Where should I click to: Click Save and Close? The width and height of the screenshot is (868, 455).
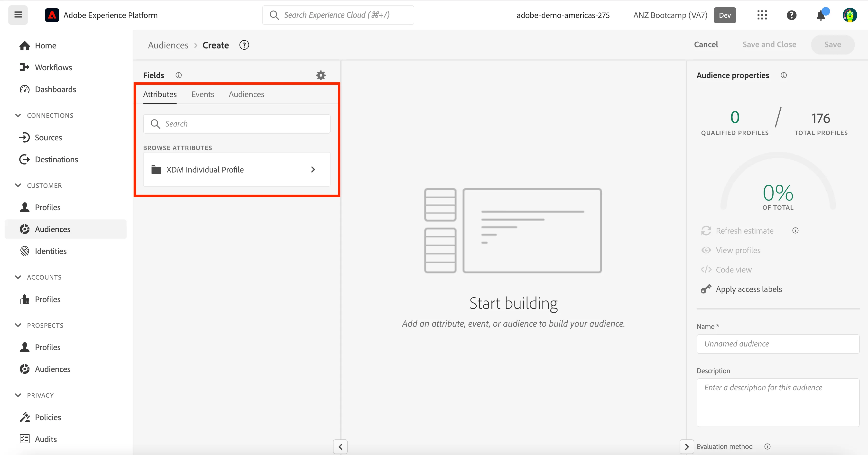tap(769, 45)
